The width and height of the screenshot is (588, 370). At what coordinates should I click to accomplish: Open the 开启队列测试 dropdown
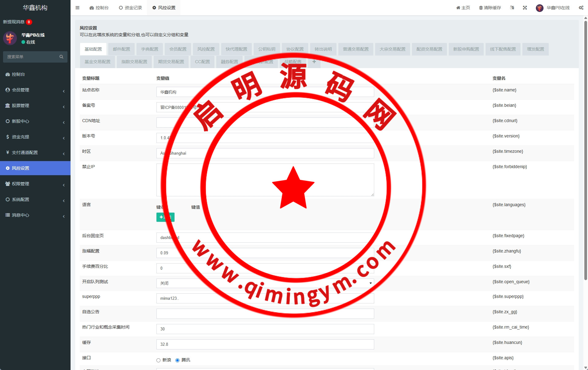click(265, 283)
